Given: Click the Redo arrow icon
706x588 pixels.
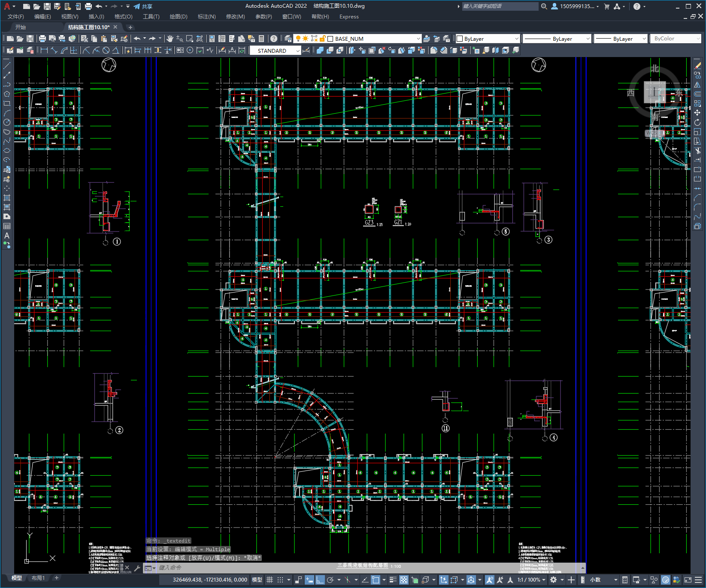Looking at the screenshot, I should pyautogui.click(x=152, y=39).
